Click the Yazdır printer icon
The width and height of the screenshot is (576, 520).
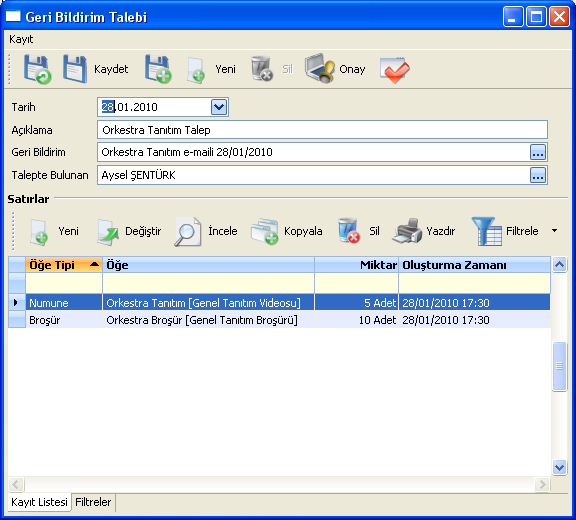click(407, 231)
